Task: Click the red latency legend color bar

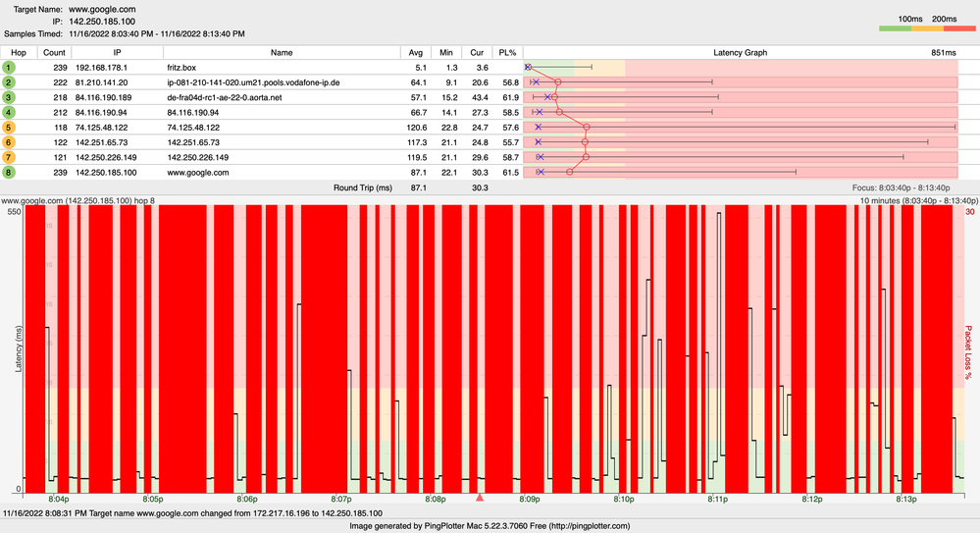Action: pyautogui.click(x=959, y=28)
